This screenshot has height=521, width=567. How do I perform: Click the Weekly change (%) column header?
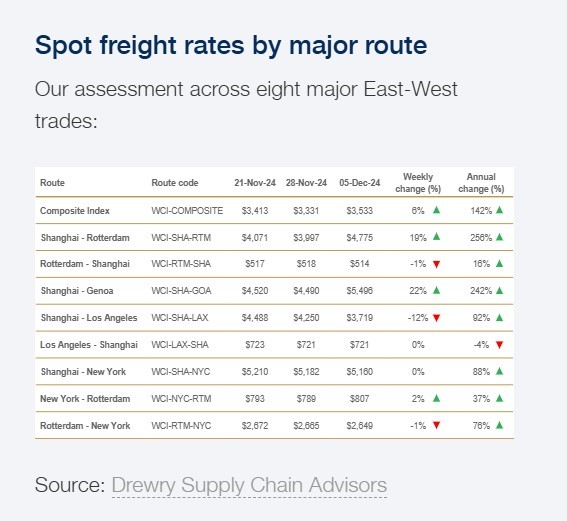tap(418, 183)
